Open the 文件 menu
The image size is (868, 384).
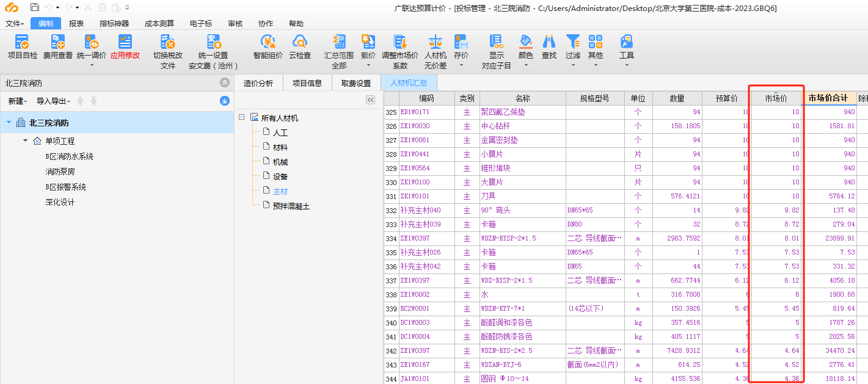point(15,24)
